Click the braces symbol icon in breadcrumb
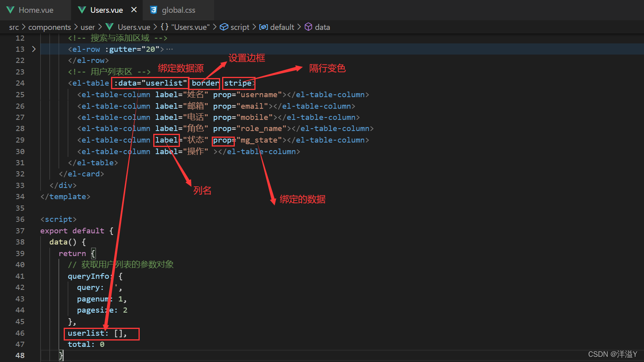Screen dimensions: 644x362 [164, 27]
